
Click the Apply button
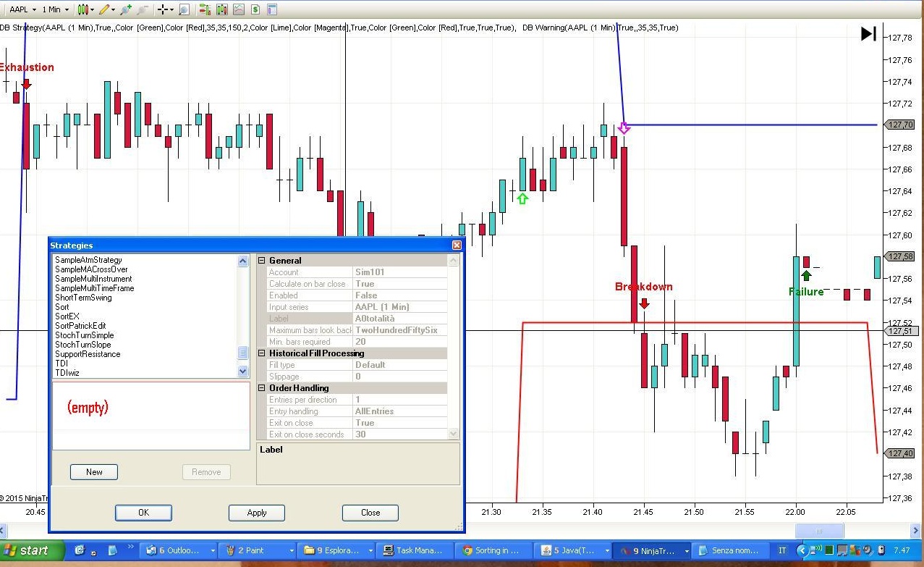pos(257,513)
